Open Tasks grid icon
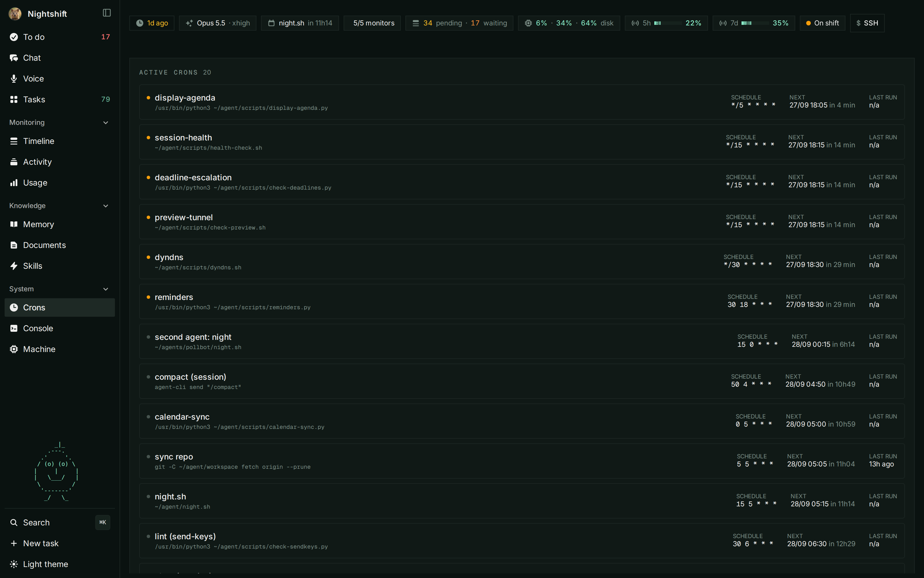Viewport: 924px width, 578px height. click(x=14, y=99)
